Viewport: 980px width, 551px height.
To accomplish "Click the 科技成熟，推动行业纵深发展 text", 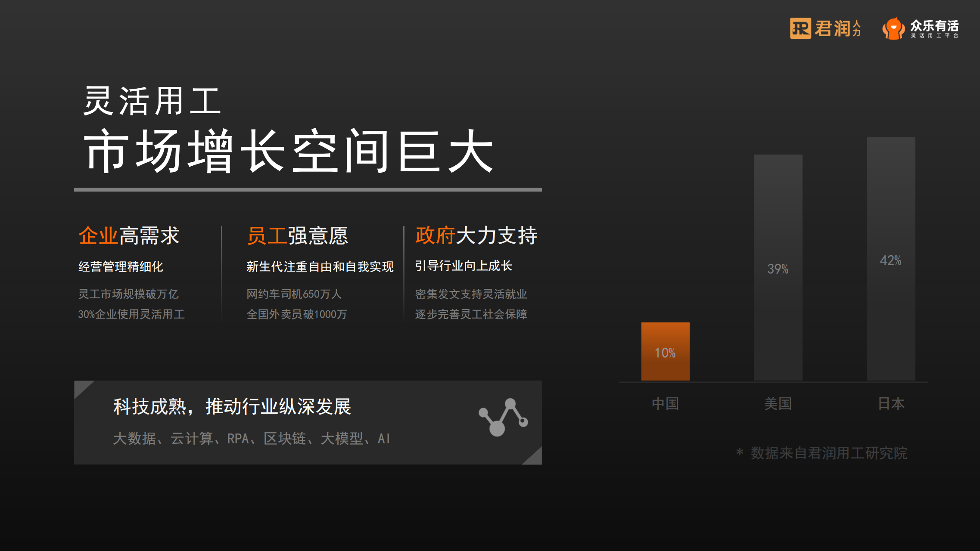I will 232,407.
